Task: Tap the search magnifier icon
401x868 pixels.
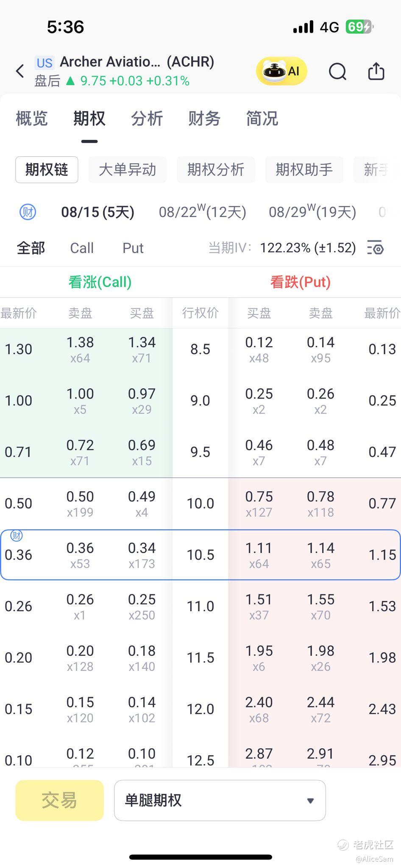Action: 337,71
